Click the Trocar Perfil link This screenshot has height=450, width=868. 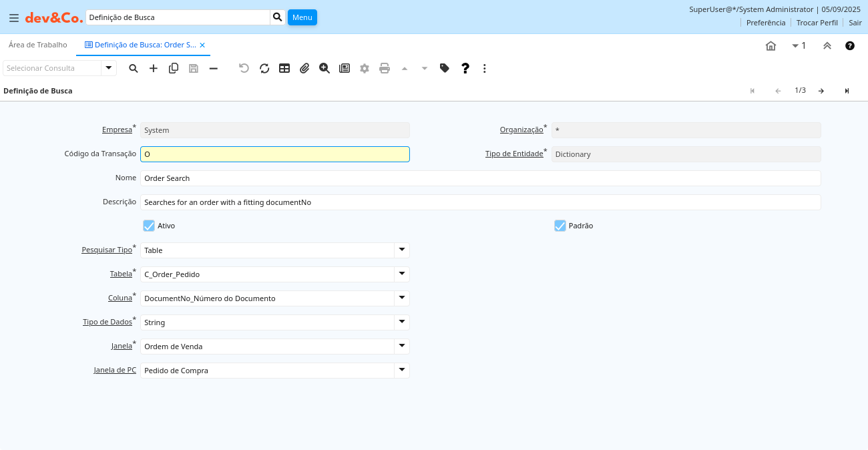(817, 23)
